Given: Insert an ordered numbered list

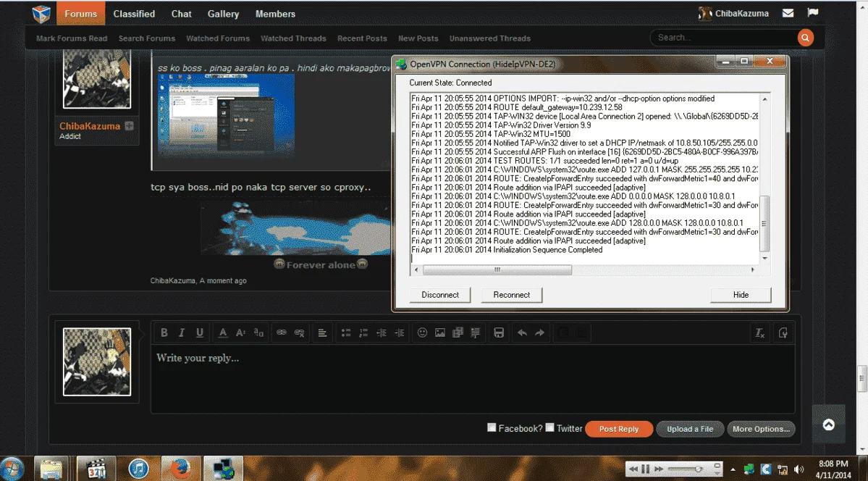Looking at the screenshot, I should (363, 332).
